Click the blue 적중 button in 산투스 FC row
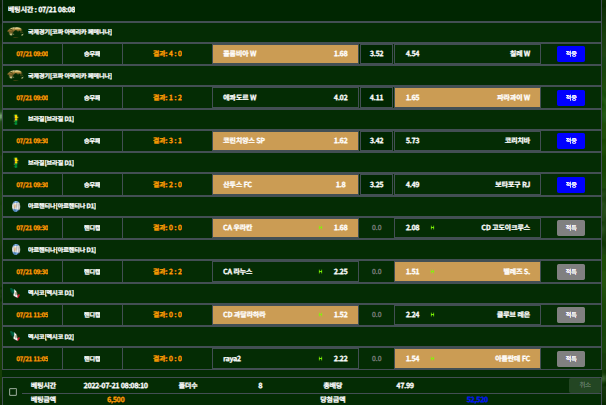The height and width of the screenshot is (405, 606). [570, 185]
